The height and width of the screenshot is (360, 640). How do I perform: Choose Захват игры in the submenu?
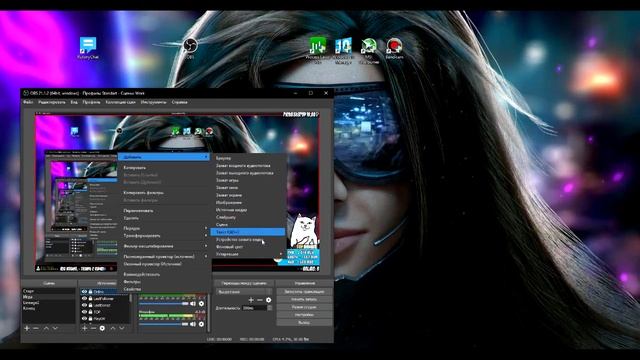248,180
